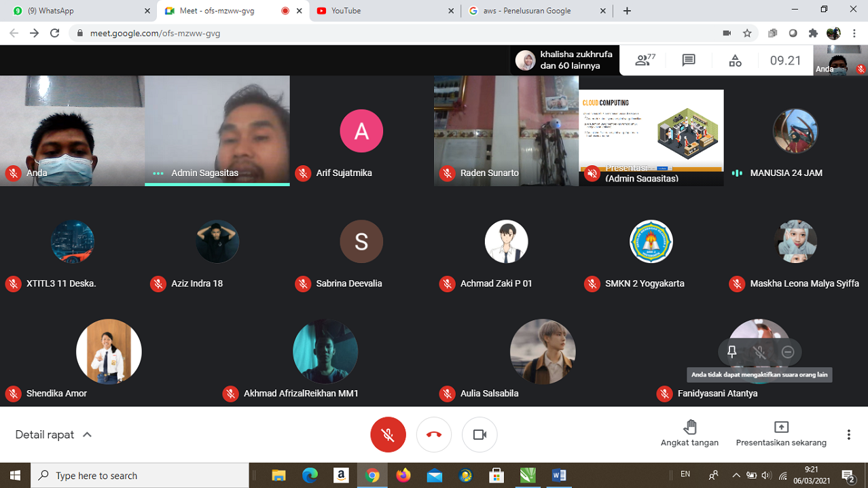Switch to the YouTube tab
Image resolution: width=868 pixels, height=488 pixels.
(384, 11)
